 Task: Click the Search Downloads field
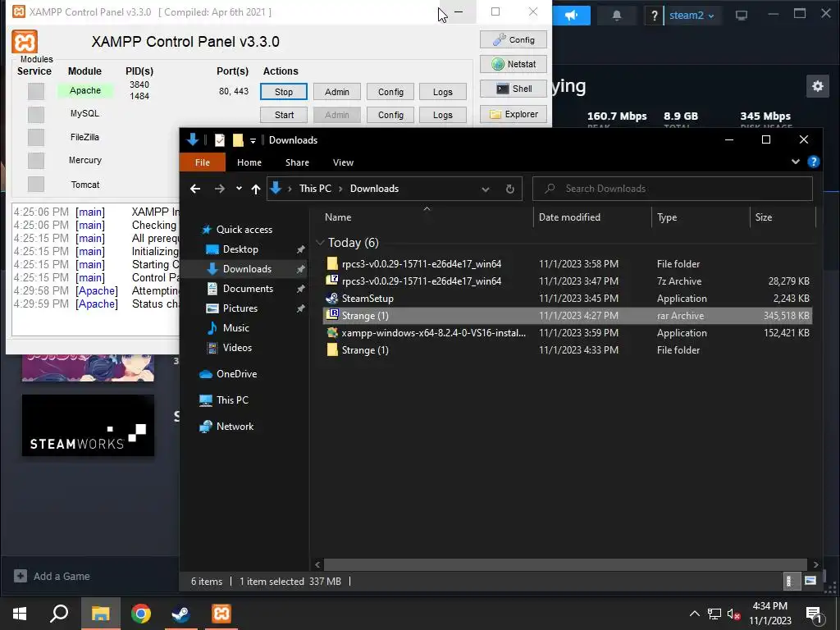[673, 189]
